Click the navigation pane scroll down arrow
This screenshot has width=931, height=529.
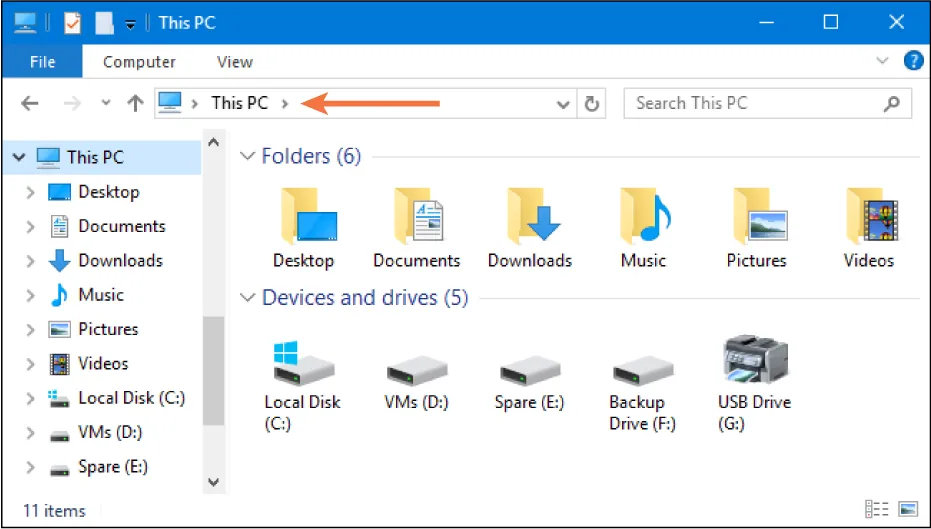coord(212,481)
